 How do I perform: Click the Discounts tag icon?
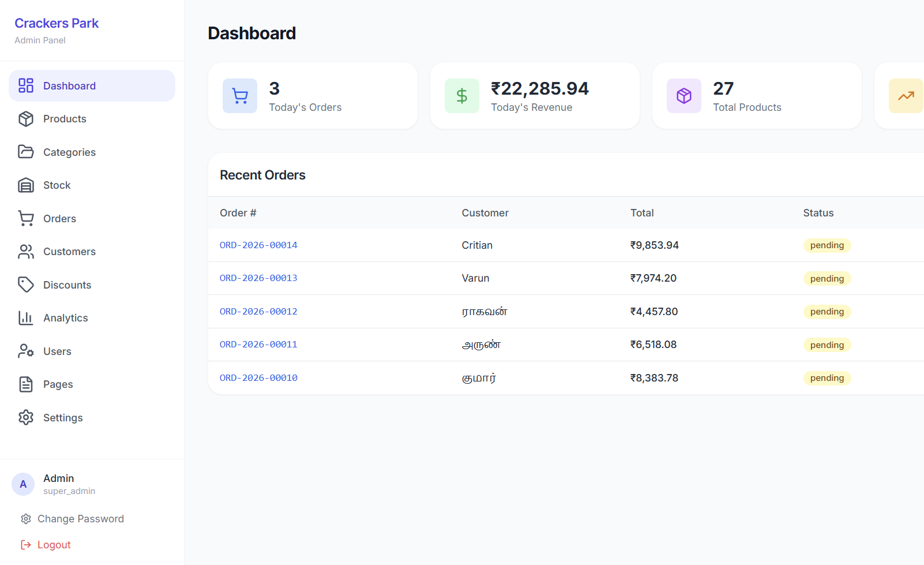26,285
